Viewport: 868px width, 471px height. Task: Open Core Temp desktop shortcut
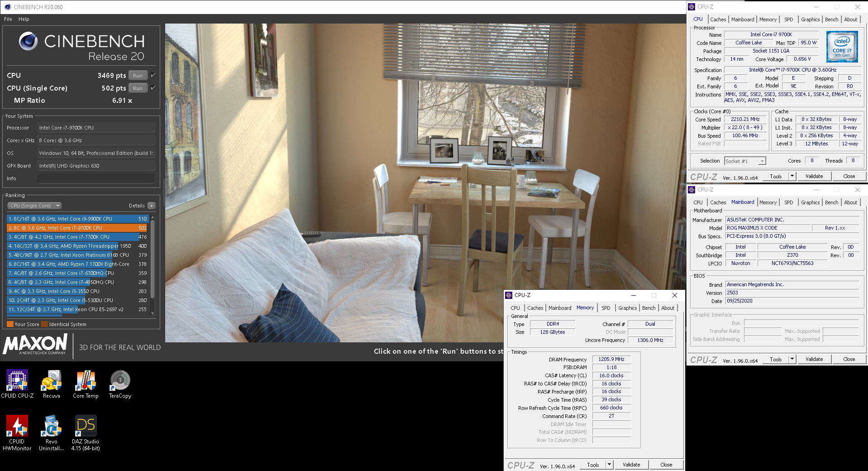pyautogui.click(x=86, y=384)
